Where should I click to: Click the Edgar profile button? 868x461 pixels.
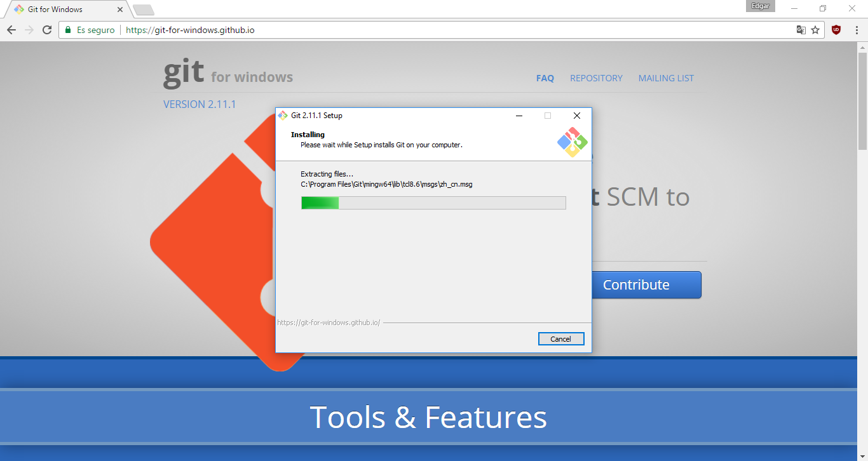click(761, 6)
